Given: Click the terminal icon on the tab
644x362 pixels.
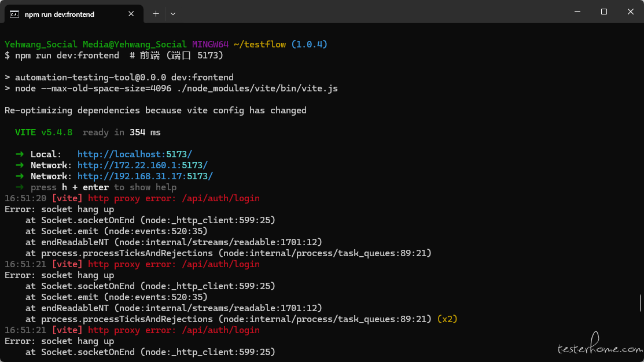Looking at the screenshot, I should pyautogui.click(x=14, y=14).
